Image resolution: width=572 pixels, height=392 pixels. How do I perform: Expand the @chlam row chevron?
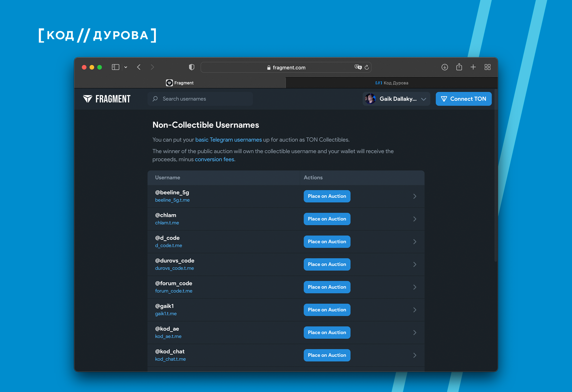(415, 219)
